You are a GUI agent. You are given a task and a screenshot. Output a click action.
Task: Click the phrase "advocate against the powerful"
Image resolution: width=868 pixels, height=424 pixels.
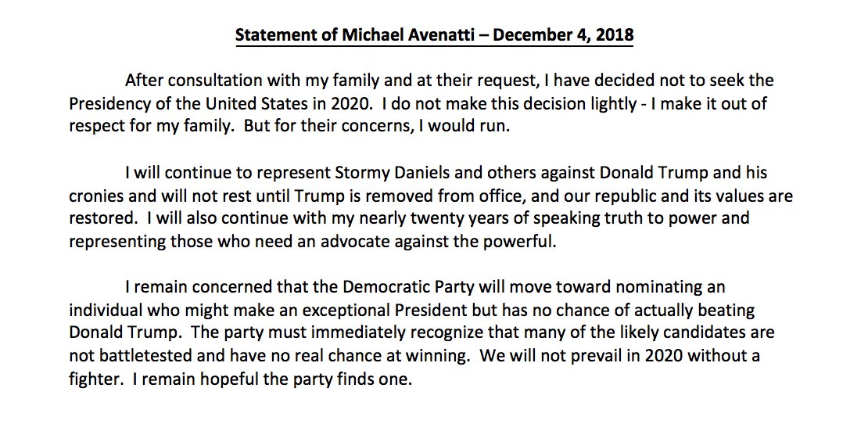point(453,242)
